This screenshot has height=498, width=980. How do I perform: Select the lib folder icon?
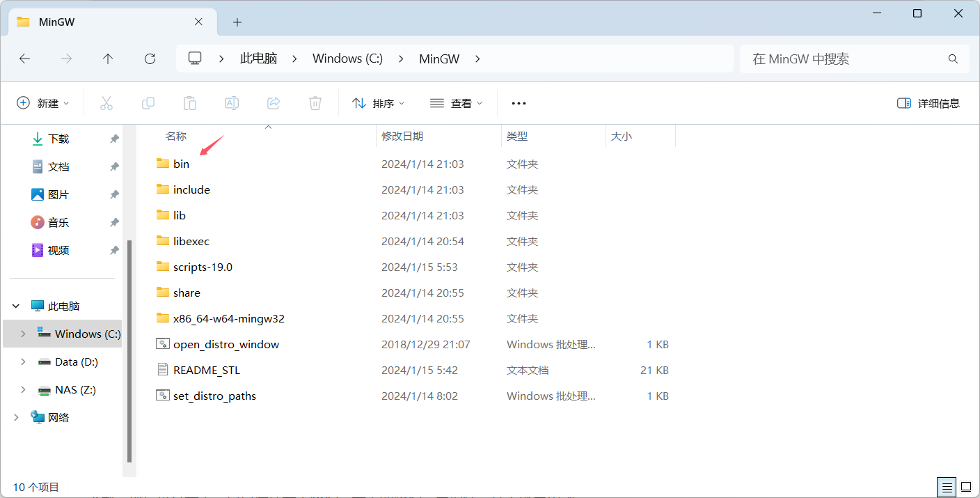point(163,215)
